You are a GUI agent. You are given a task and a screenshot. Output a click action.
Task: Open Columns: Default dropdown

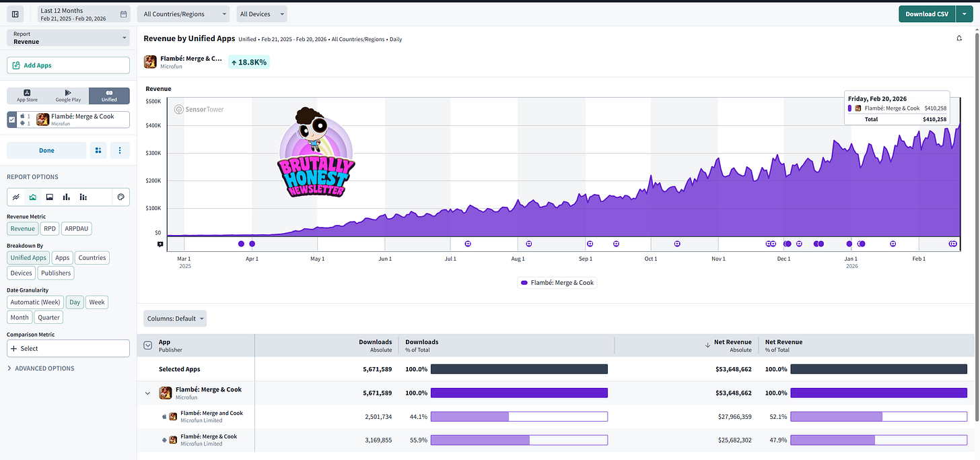pos(175,318)
